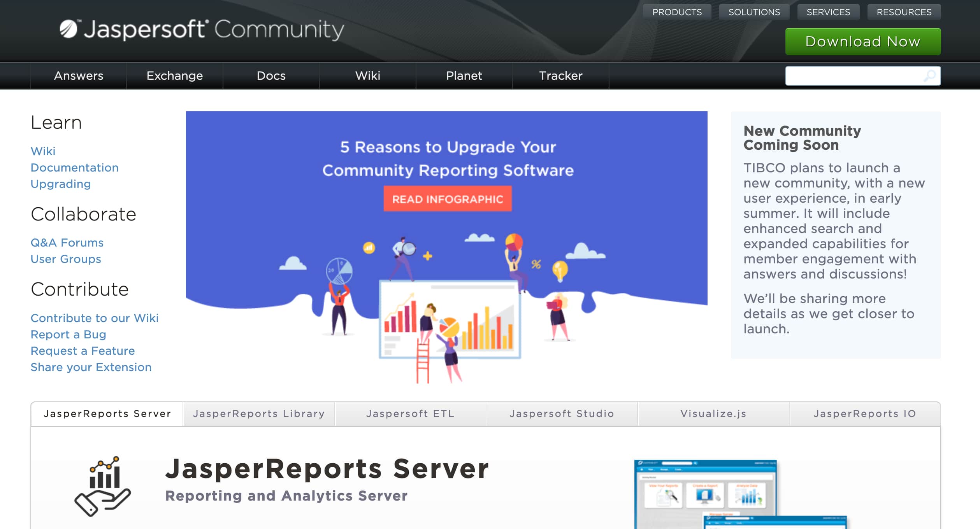Switch to the JasperReports IO tab

pos(864,413)
